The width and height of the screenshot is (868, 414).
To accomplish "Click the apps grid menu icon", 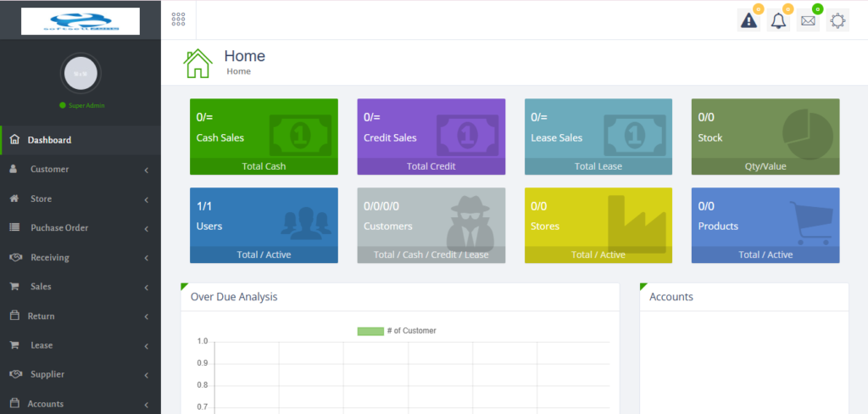I will (179, 20).
